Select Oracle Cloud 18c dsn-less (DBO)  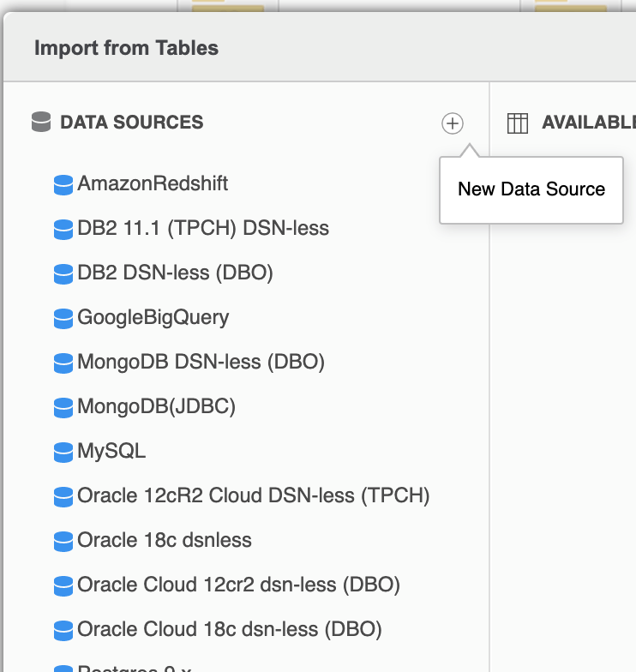pyautogui.click(x=230, y=629)
